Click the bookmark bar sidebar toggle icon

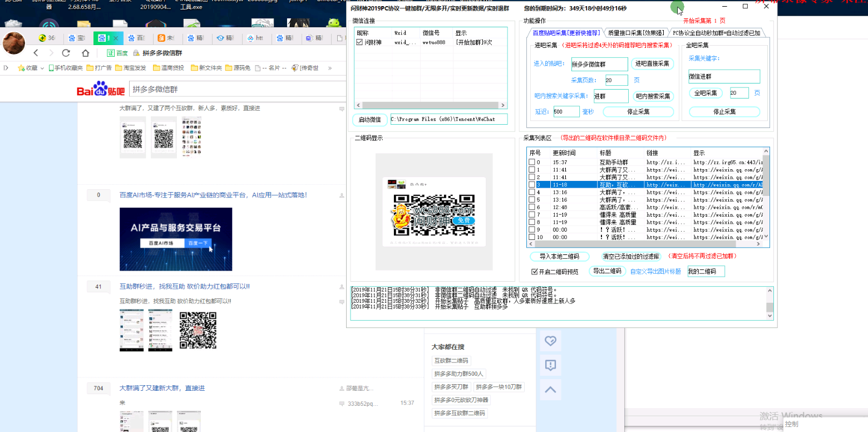click(x=6, y=68)
